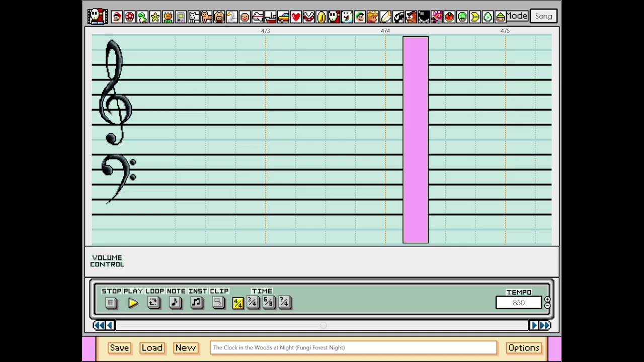Click the Tempo value field 850
Viewport: 644px width, 362px height.
pyautogui.click(x=519, y=303)
